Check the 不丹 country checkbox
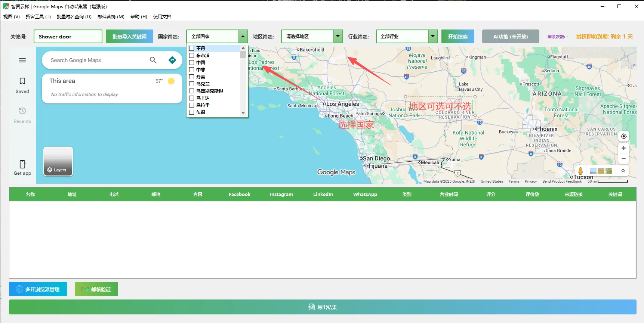The width and height of the screenshot is (644, 323). [192, 49]
